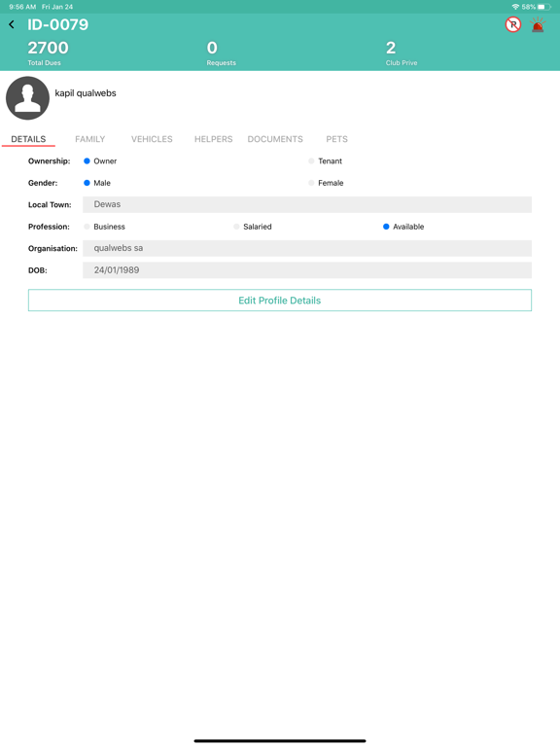This screenshot has width=560, height=747.
Task: Open the Vehicles tab
Action: [x=152, y=139]
